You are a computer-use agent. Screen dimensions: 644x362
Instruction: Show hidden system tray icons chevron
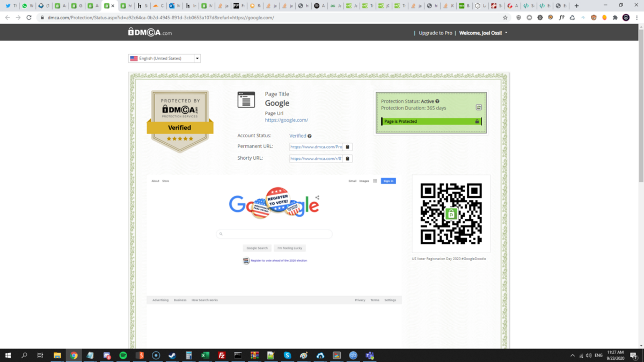coord(572,355)
